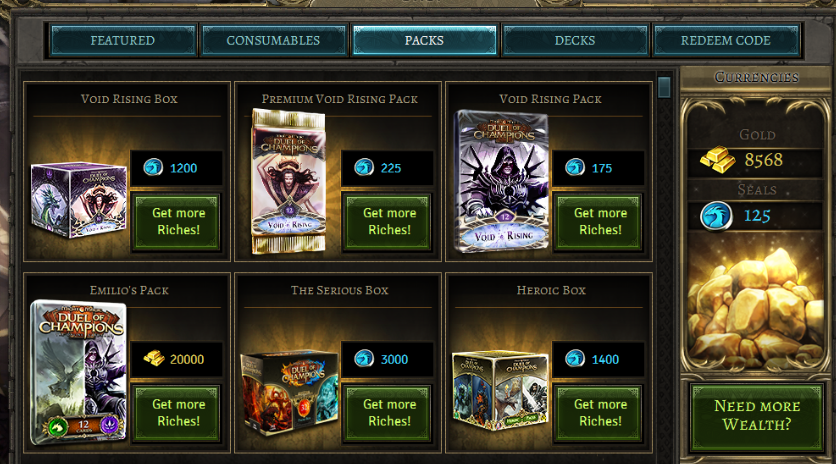The height and width of the screenshot is (464, 836).
Task: Click the Need More Wealth button
Action: coord(757,415)
